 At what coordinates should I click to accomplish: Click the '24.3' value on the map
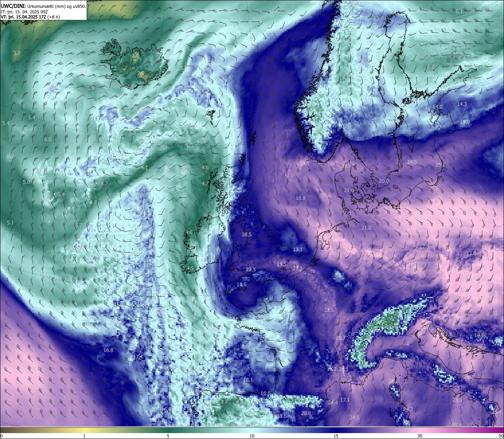click(408, 409)
